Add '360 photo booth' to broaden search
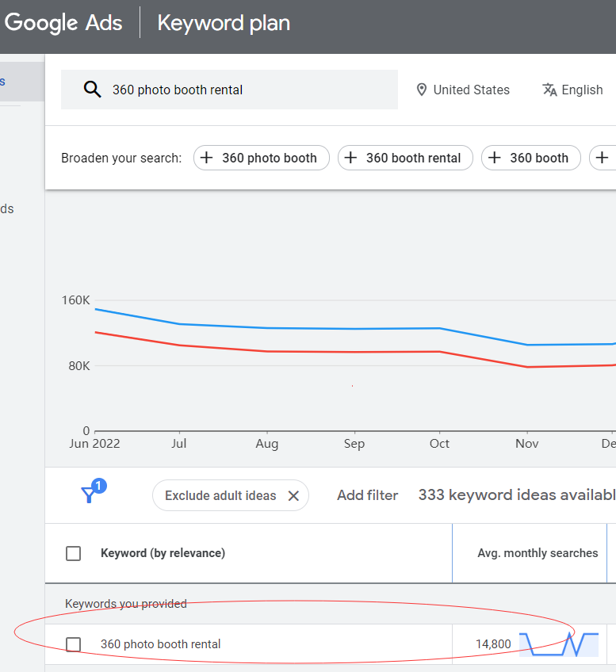 (x=262, y=158)
